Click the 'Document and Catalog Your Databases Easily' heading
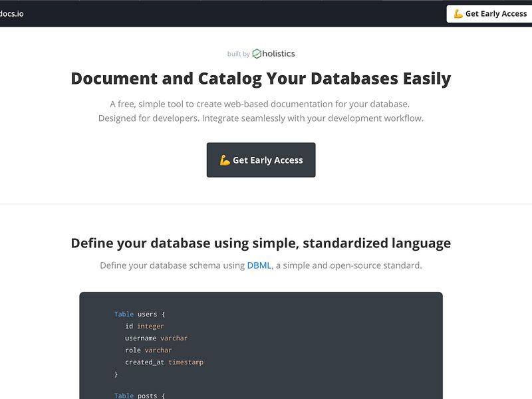 261,78
